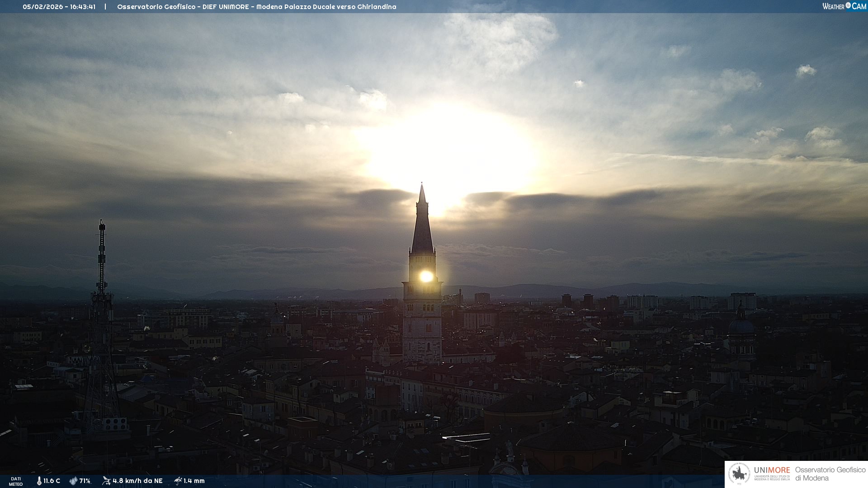Image resolution: width=868 pixels, height=488 pixels.
Task: Click the UNIMORE university crest emblem
Action: point(739,474)
